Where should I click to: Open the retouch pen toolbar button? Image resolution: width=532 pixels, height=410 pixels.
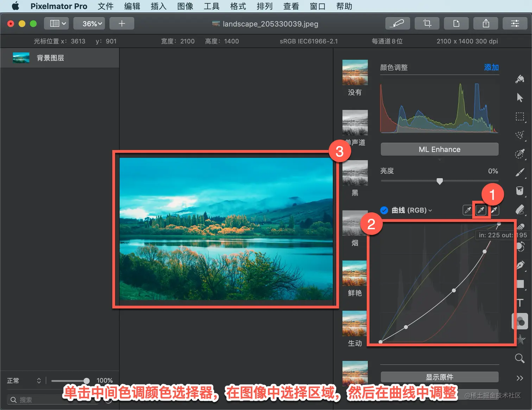(x=398, y=24)
